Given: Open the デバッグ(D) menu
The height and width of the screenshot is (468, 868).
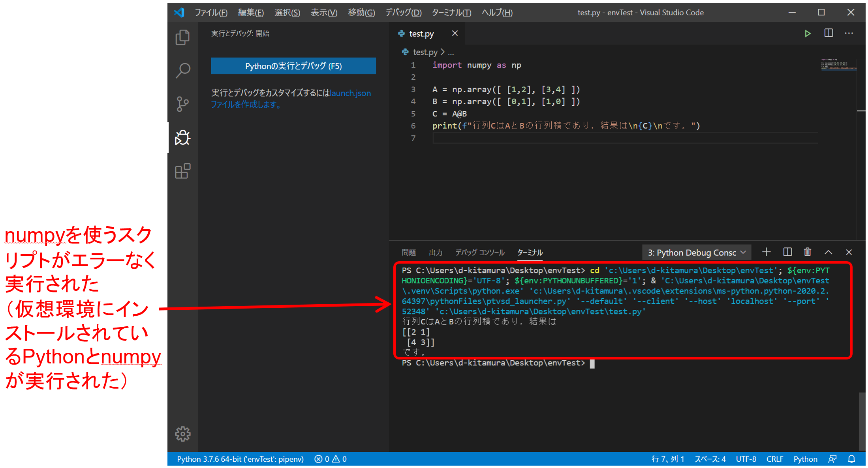Looking at the screenshot, I should [x=403, y=13].
